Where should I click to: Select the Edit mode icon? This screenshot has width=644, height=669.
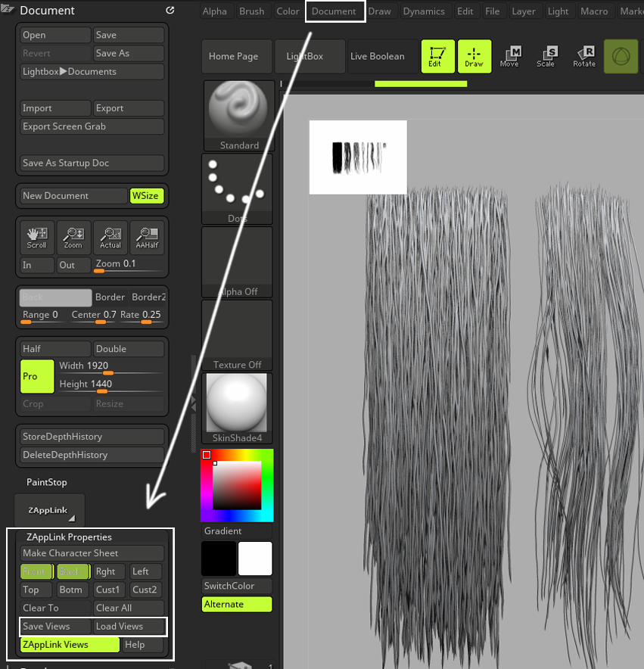tap(438, 56)
